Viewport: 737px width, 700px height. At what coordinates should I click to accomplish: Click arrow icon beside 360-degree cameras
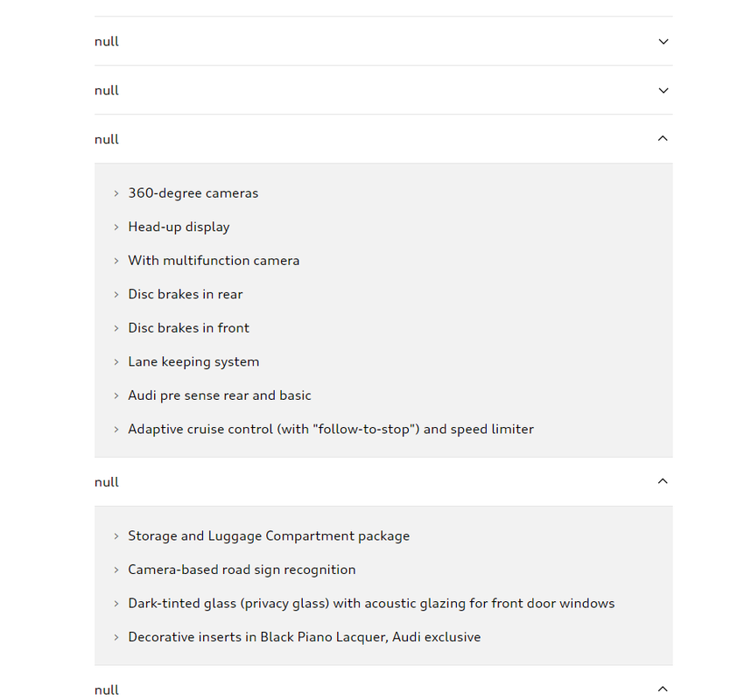[116, 193]
